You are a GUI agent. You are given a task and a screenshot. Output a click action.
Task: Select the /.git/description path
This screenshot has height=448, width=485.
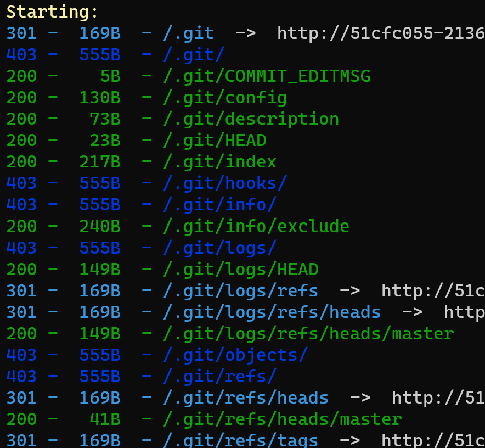pos(251,119)
